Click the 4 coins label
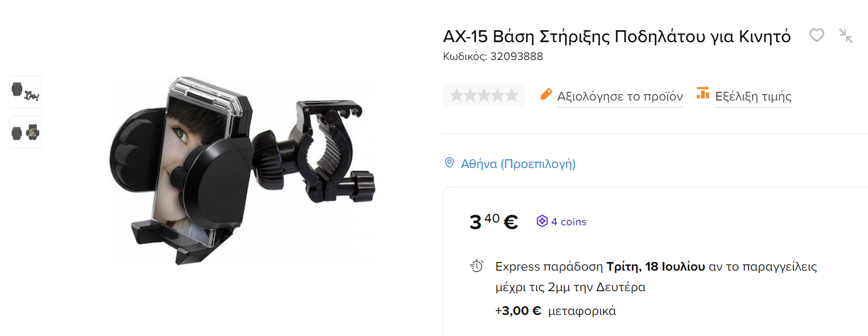868x336 pixels. 569,221
